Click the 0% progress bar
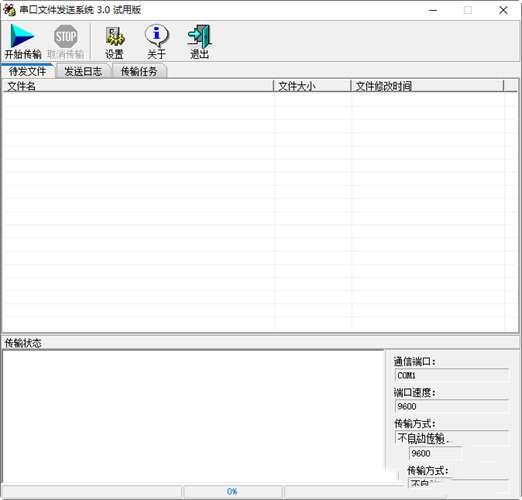The height and width of the screenshot is (500, 522). coord(233,491)
